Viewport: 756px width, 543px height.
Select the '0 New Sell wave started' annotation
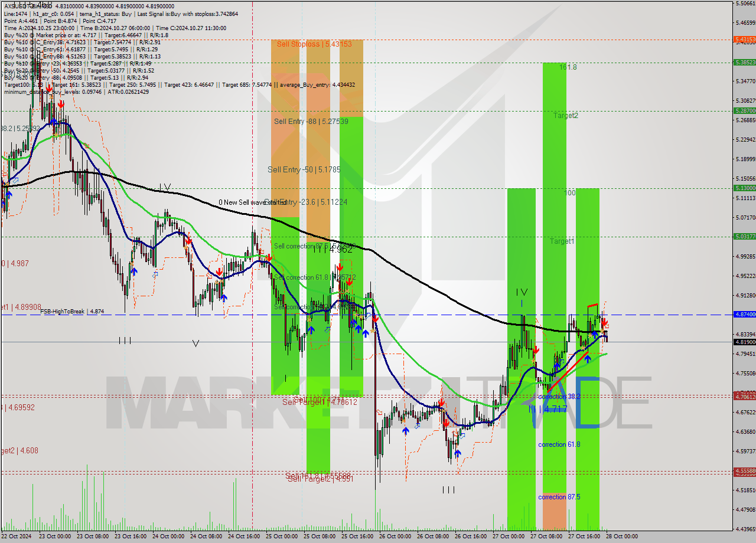tap(252, 202)
